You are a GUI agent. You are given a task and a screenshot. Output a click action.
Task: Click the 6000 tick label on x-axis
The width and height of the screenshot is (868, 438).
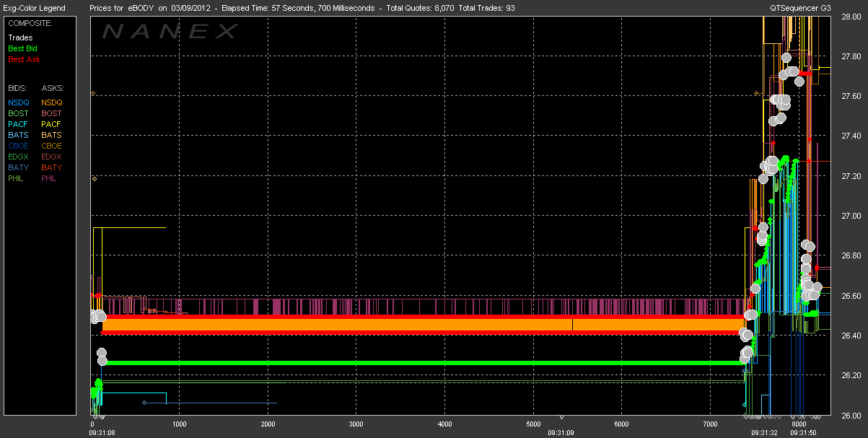point(621,424)
